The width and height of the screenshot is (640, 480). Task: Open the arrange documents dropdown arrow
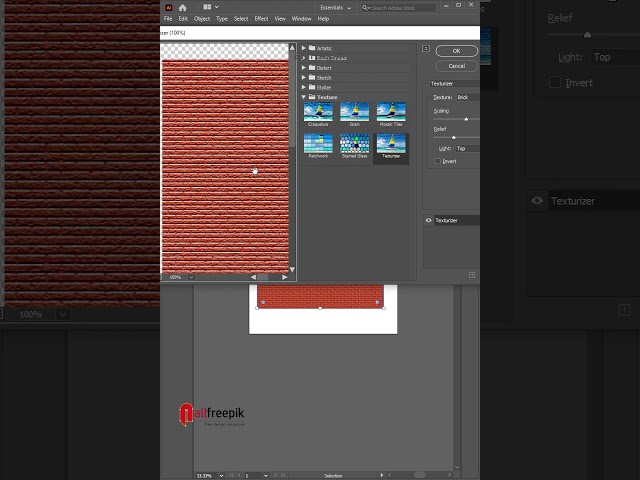point(217,7)
